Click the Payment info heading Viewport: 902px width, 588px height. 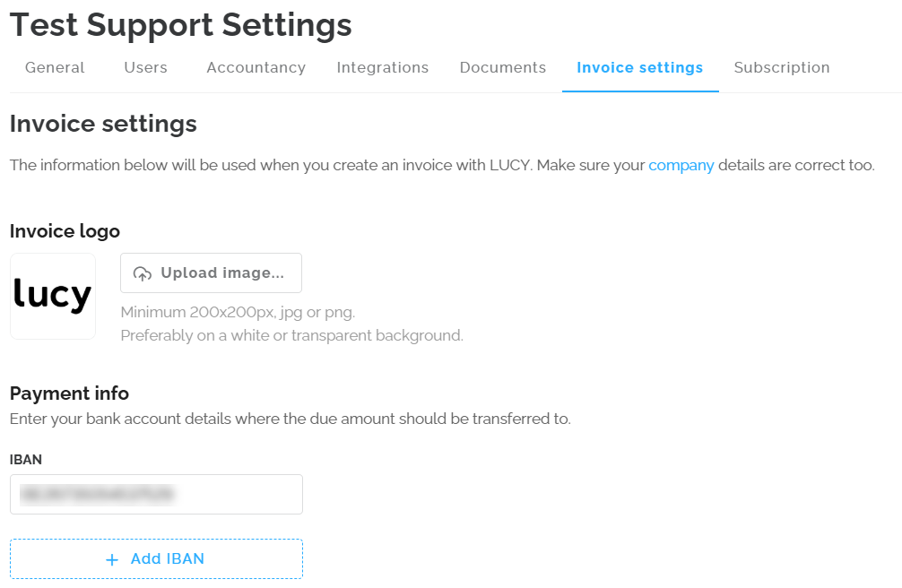point(69,393)
